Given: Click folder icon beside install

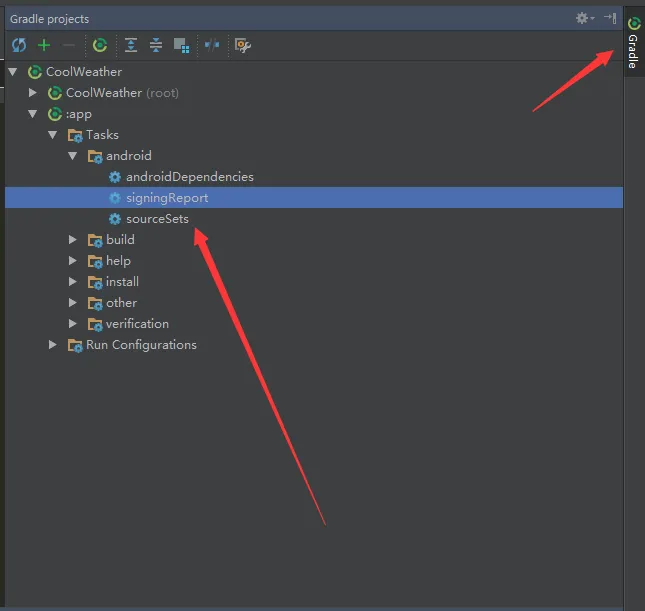Looking at the screenshot, I should pyautogui.click(x=95, y=282).
